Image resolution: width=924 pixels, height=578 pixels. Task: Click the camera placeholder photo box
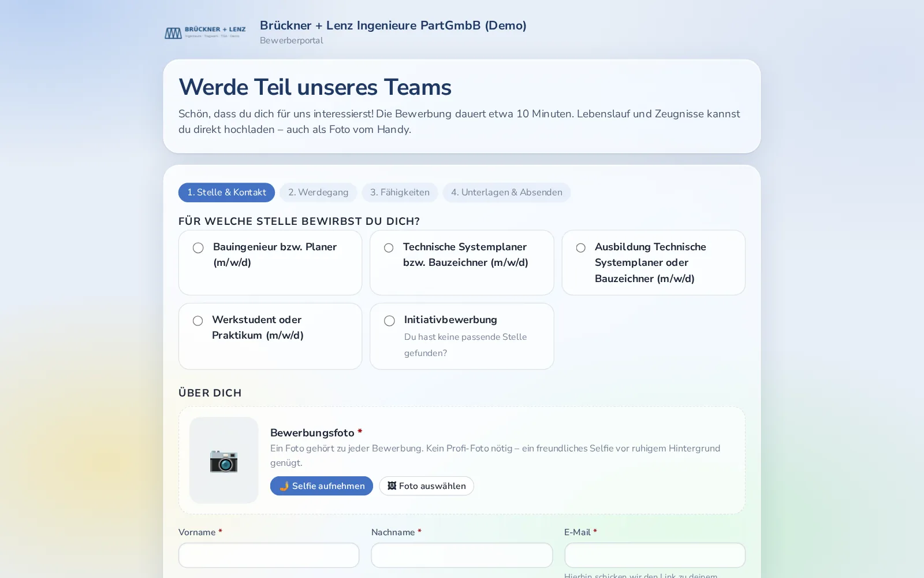(223, 460)
